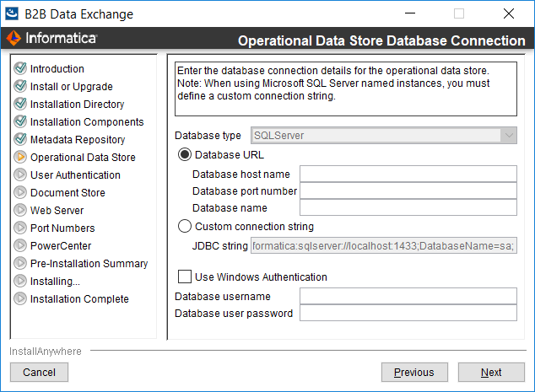The height and width of the screenshot is (392, 535).
Task: Open the Database type dropdown arrow
Action: click(x=509, y=136)
